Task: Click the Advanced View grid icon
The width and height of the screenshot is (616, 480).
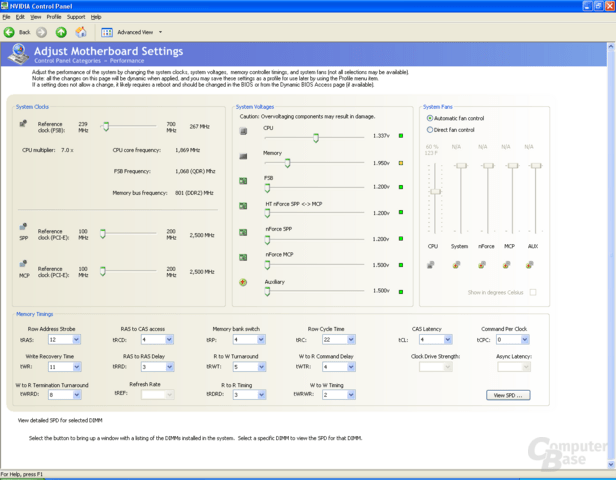Action: coord(107,32)
